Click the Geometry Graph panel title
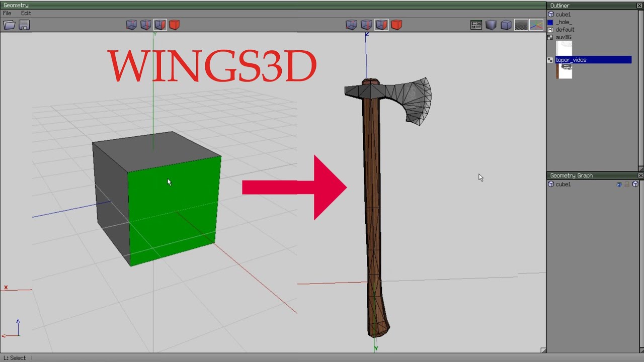The image size is (644, 362). [572, 175]
